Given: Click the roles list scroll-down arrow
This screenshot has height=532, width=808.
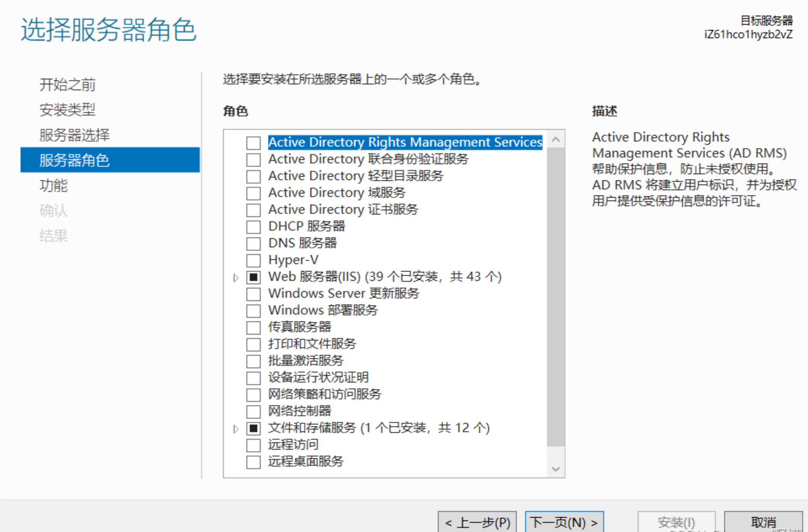Looking at the screenshot, I should pos(556,469).
